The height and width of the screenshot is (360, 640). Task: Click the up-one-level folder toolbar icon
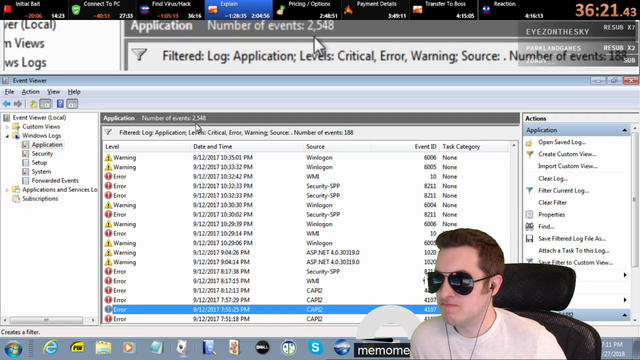(33, 104)
